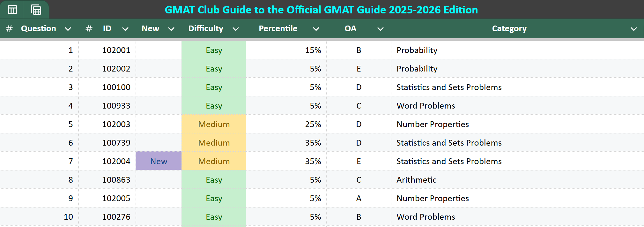The height and width of the screenshot is (227, 644).
Task: Select the Arithmetic category cell
Action: point(416,180)
